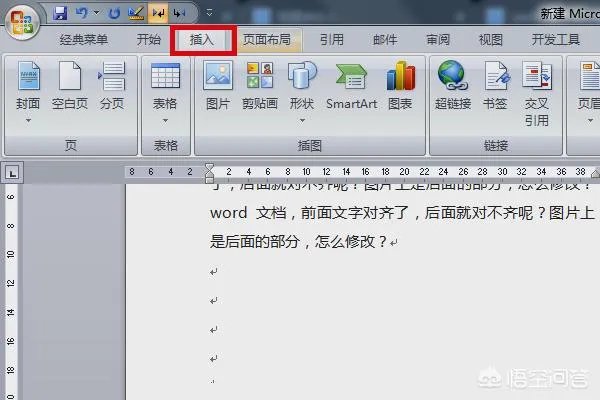The width and height of the screenshot is (600, 400).
Task: Open the header (页眉) button
Action: 589,86
